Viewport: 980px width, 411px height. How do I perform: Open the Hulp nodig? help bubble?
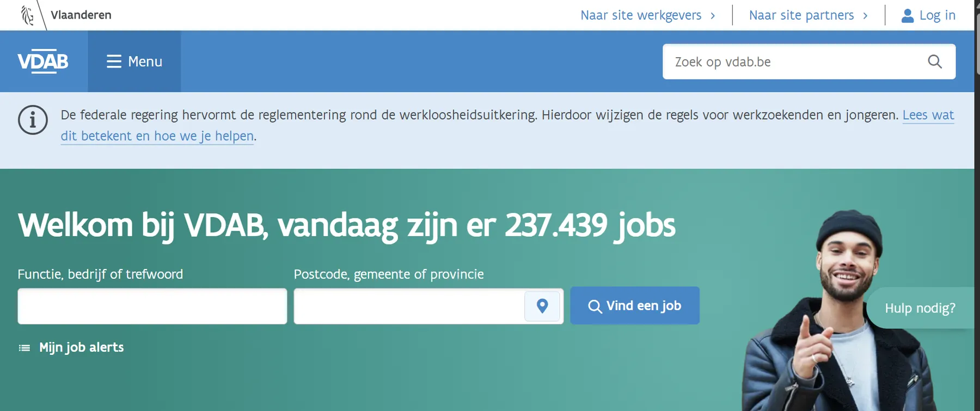[x=920, y=308]
